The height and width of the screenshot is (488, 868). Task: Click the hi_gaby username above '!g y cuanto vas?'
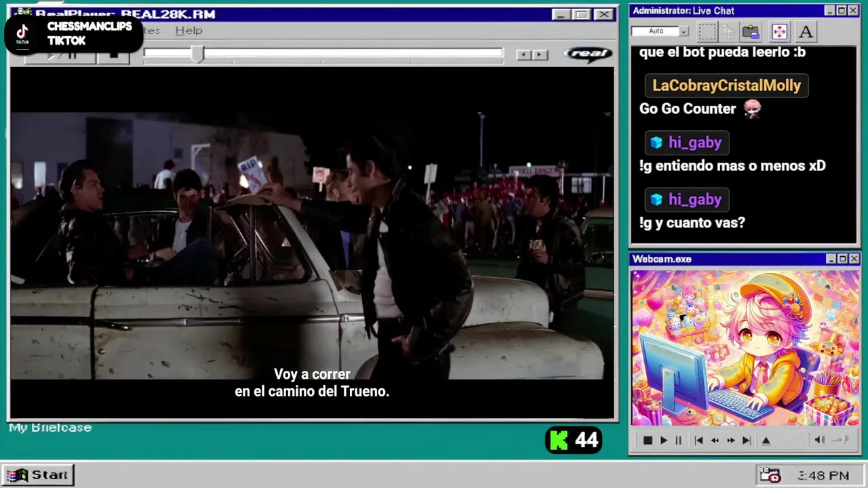(687, 199)
